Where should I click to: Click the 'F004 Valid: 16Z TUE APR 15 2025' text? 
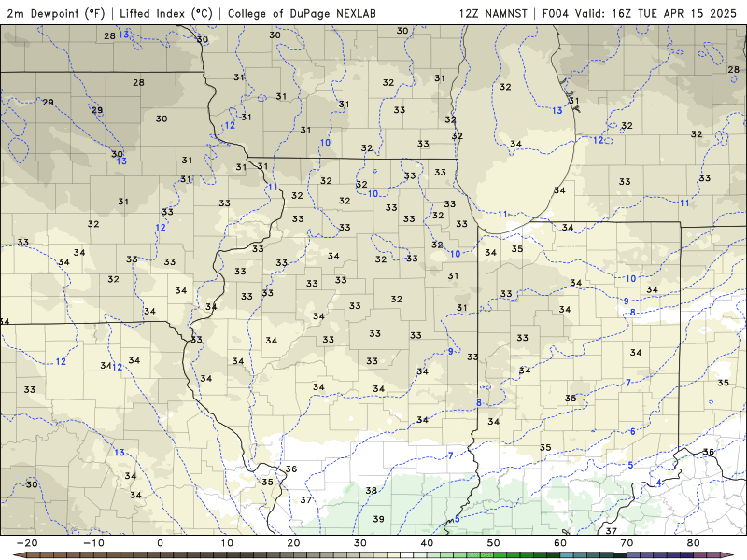(640, 13)
